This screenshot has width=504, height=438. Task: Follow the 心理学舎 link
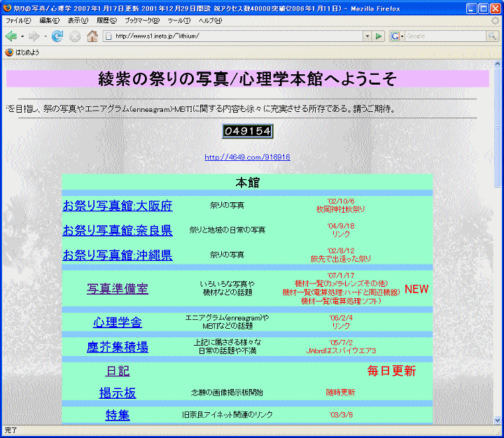117,322
